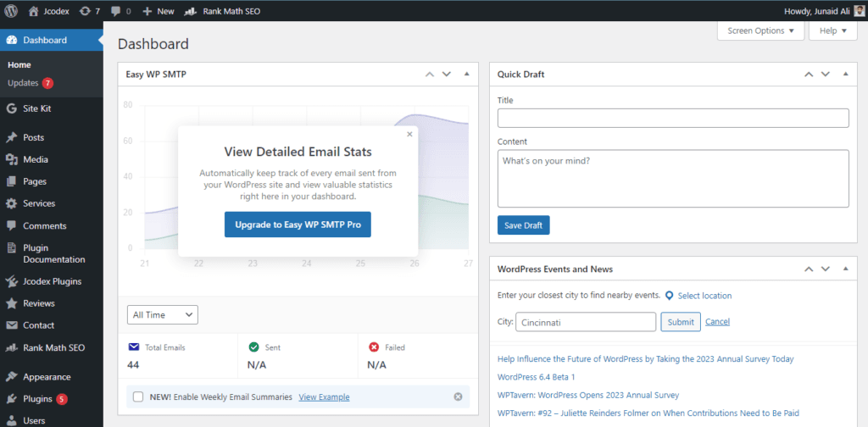Click Upgrade to Easy WP SMTP Pro
Image resolution: width=868 pixels, height=427 pixels.
tap(298, 225)
